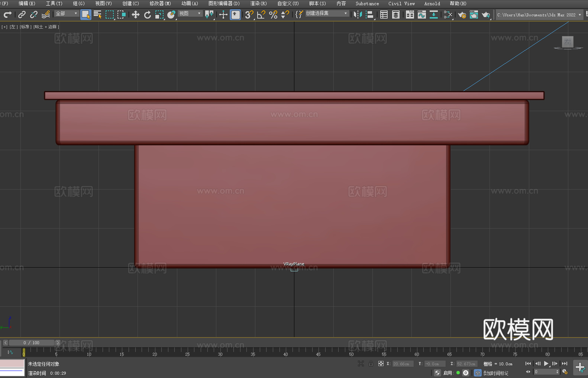The height and width of the screenshot is (378, 588).
Task: Click the ViewCube in the viewport
Action: [568, 42]
